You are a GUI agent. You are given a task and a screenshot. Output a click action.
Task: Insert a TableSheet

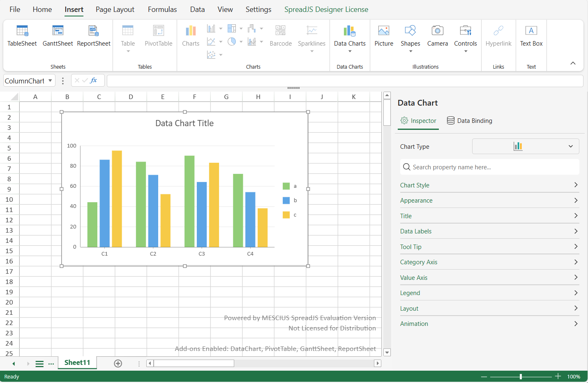click(x=22, y=36)
